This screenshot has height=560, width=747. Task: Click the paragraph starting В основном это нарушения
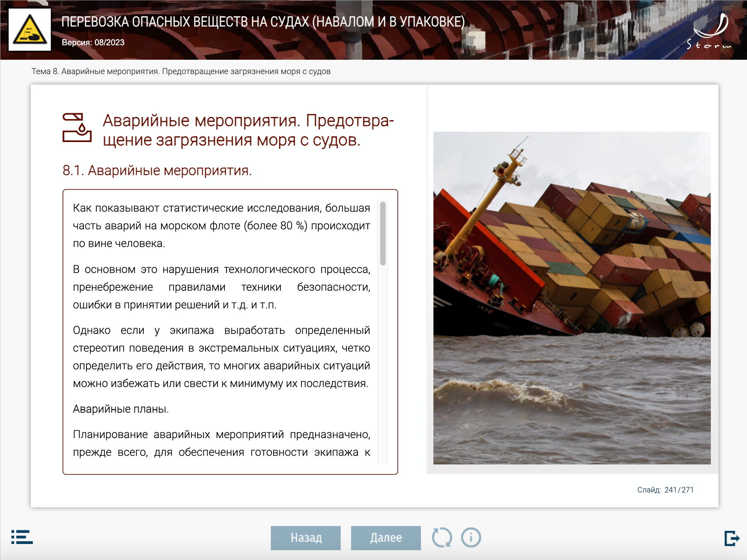(x=222, y=287)
